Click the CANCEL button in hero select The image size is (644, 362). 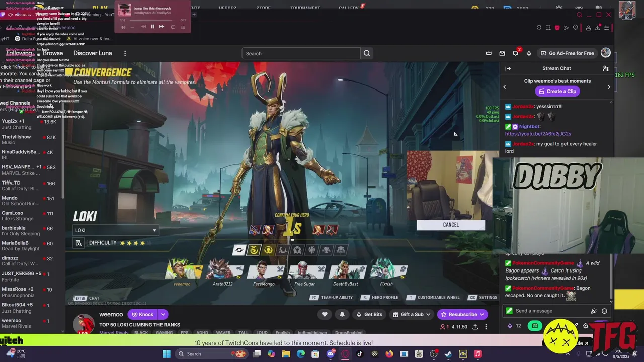451,225
